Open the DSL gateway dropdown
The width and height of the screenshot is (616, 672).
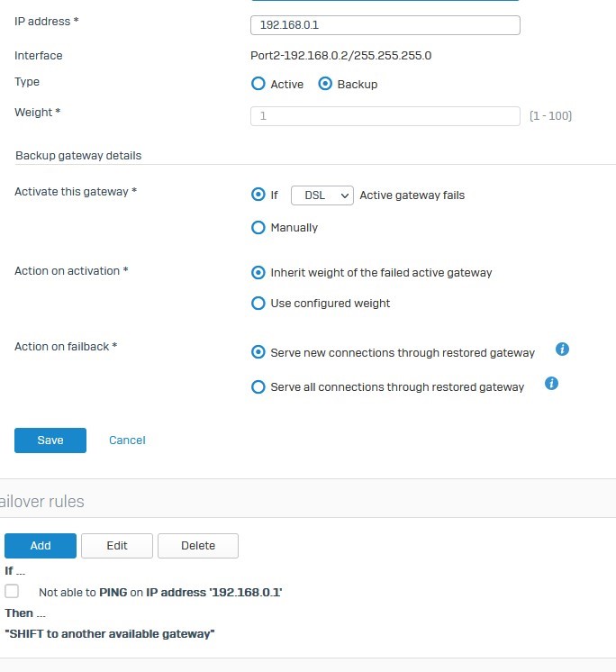(322, 195)
